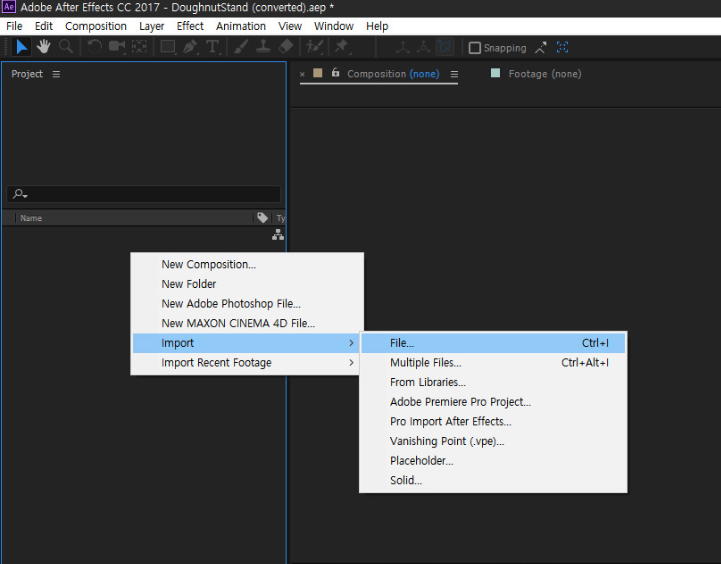Switch to the Footage (none) tab
Screen dimensions: 721x564
pos(544,74)
